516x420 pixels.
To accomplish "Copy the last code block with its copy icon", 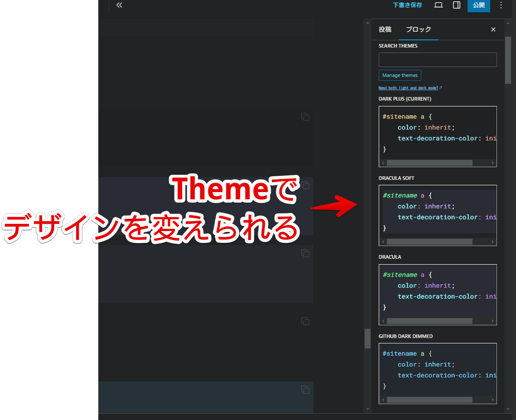I will pyautogui.click(x=305, y=389).
